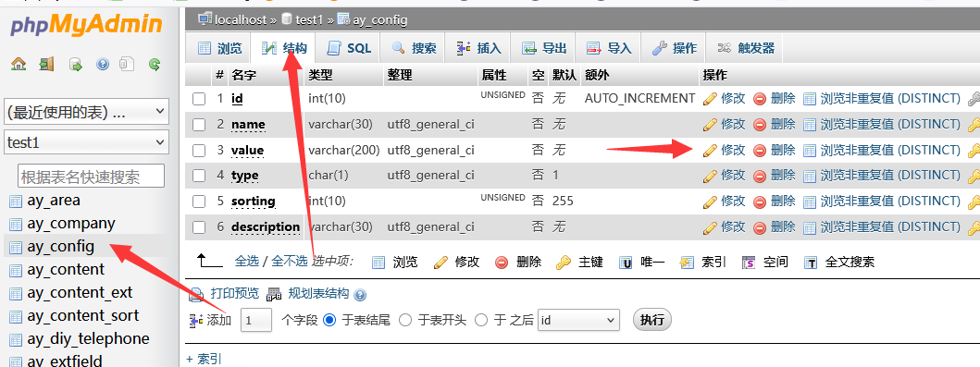Click the pencil edit icon for value row
The image size is (980, 367).
(x=710, y=150)
